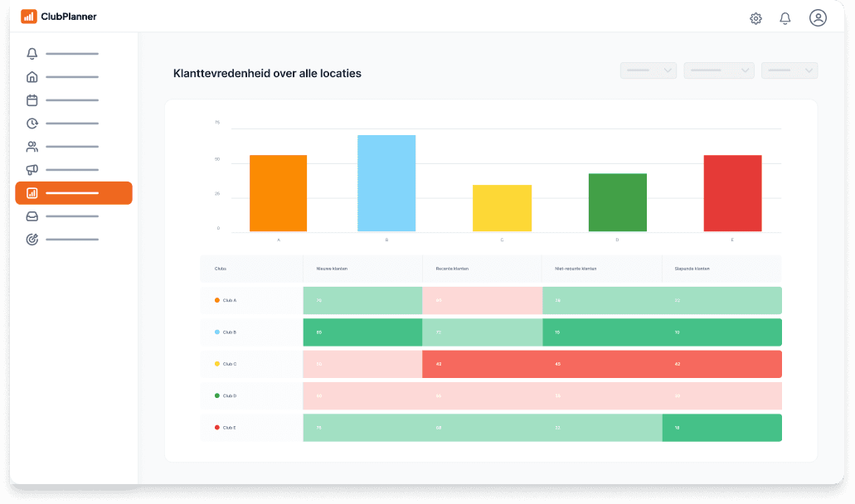Select the calendar icon in sidebar

pyautogui.click(x=32, y=100)
